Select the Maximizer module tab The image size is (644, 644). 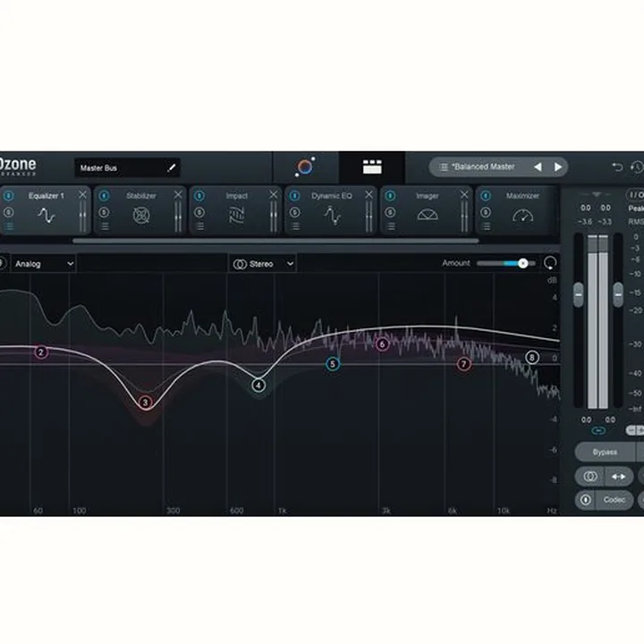point(518,210)
